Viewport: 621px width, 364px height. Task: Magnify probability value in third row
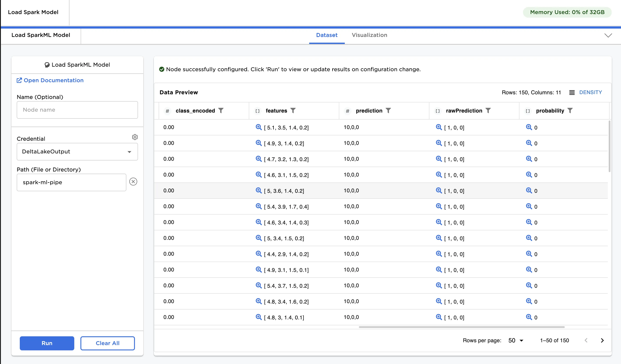(529, 159)
